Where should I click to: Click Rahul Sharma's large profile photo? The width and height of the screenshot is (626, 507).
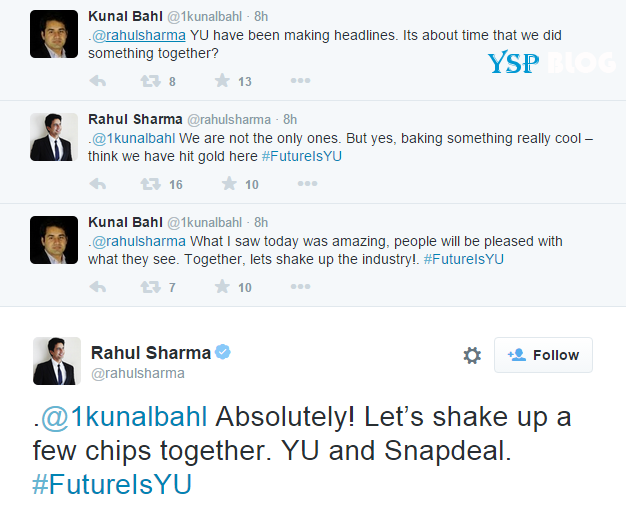[56, 361]
